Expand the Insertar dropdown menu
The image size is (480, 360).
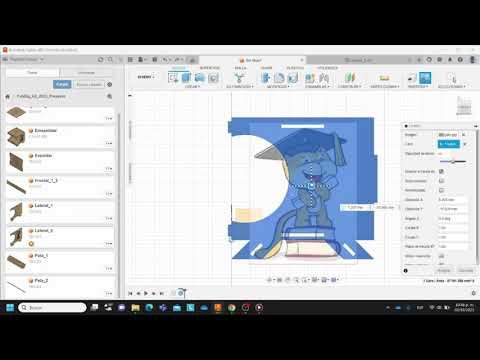click(418, 87)
